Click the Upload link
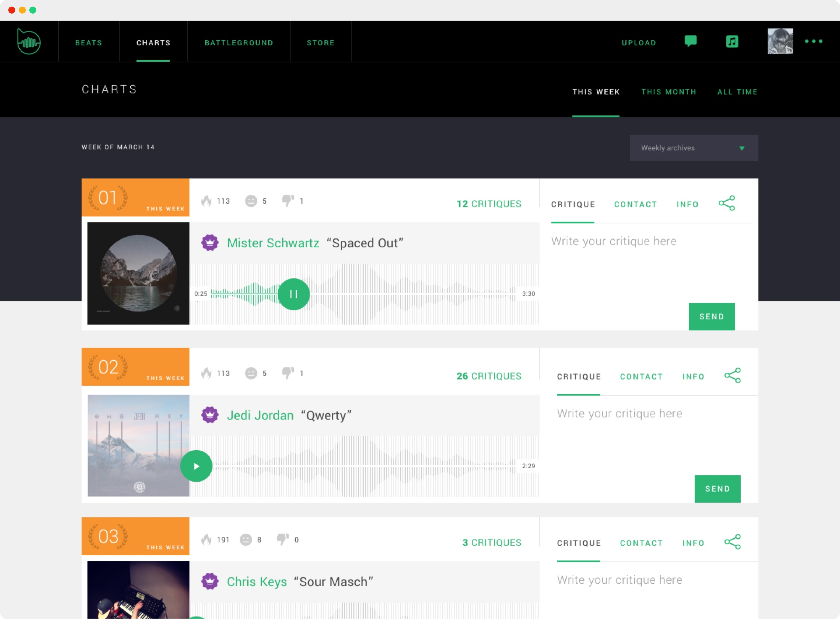The height and width of the screenshot is (619, 840). coord(639,43)
